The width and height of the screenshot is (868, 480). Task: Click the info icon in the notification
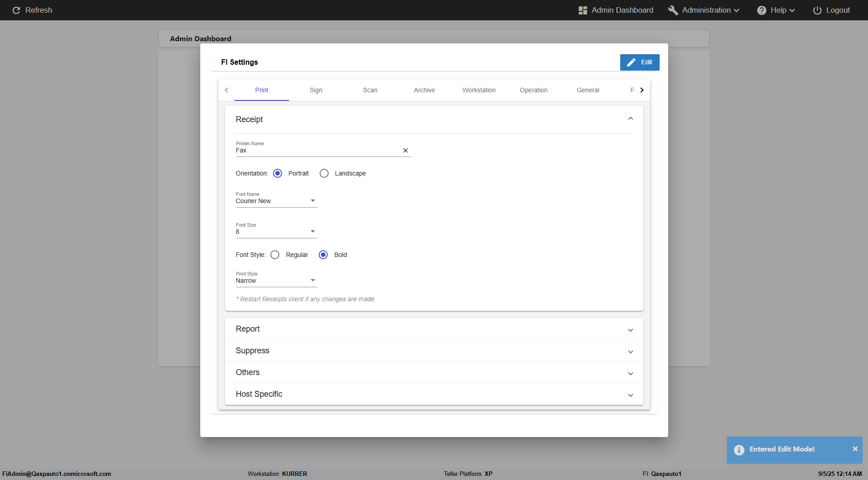coord(739,450)
